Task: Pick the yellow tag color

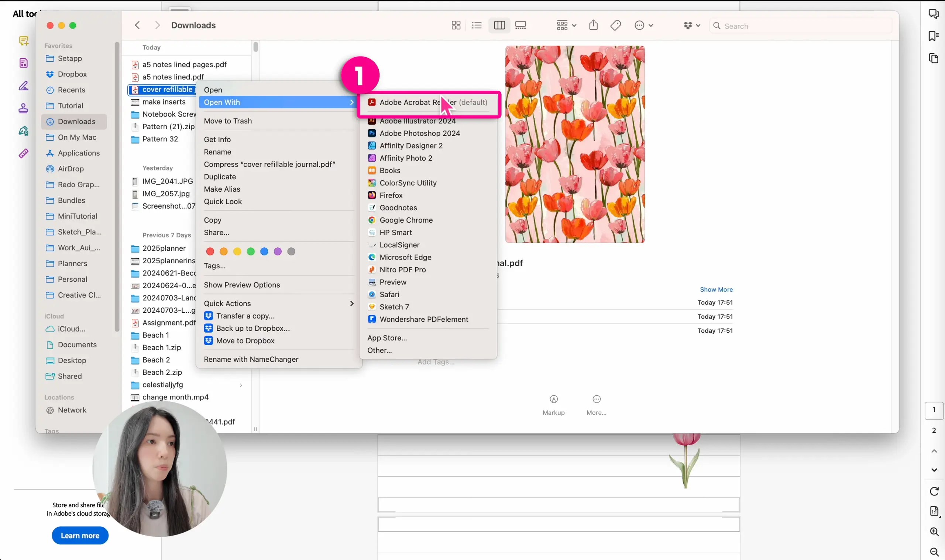Action: tap(237, 251)
